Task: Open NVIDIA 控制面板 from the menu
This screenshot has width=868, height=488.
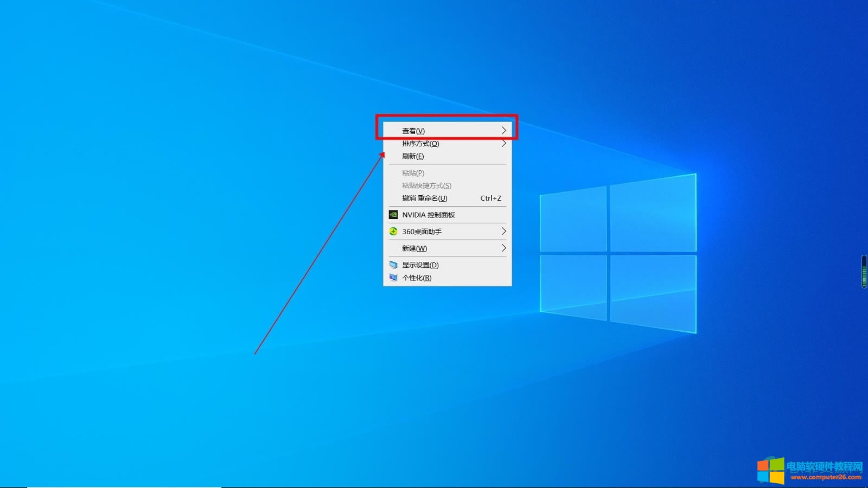Action: click(x=428, y=215)
